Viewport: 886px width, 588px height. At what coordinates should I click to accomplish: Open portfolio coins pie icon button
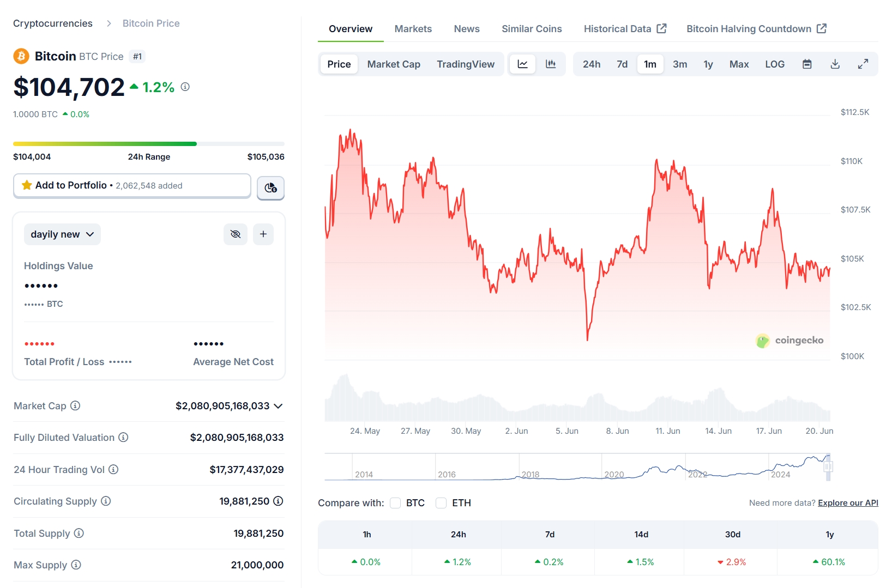271,188
